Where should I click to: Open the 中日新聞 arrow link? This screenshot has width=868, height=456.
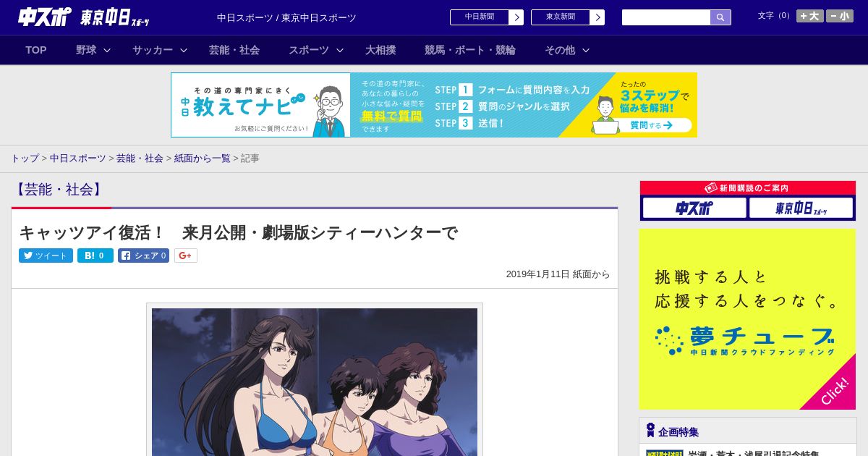coord(486,17)
